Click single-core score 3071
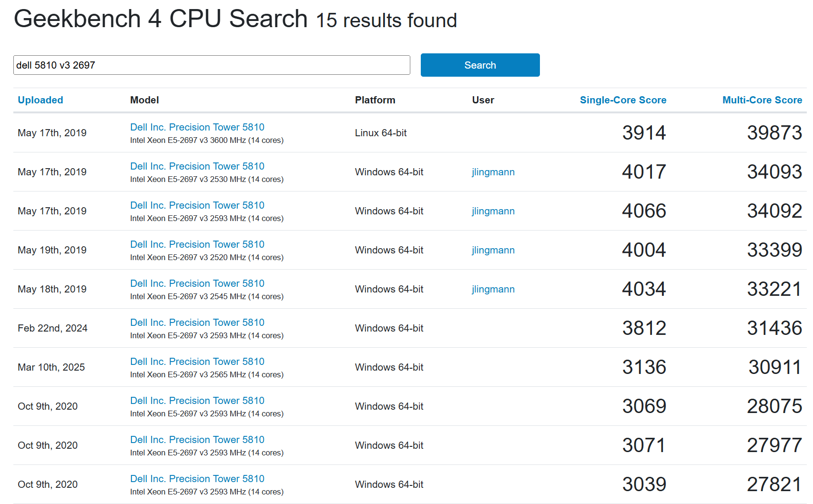 click(x=644, y=445)
